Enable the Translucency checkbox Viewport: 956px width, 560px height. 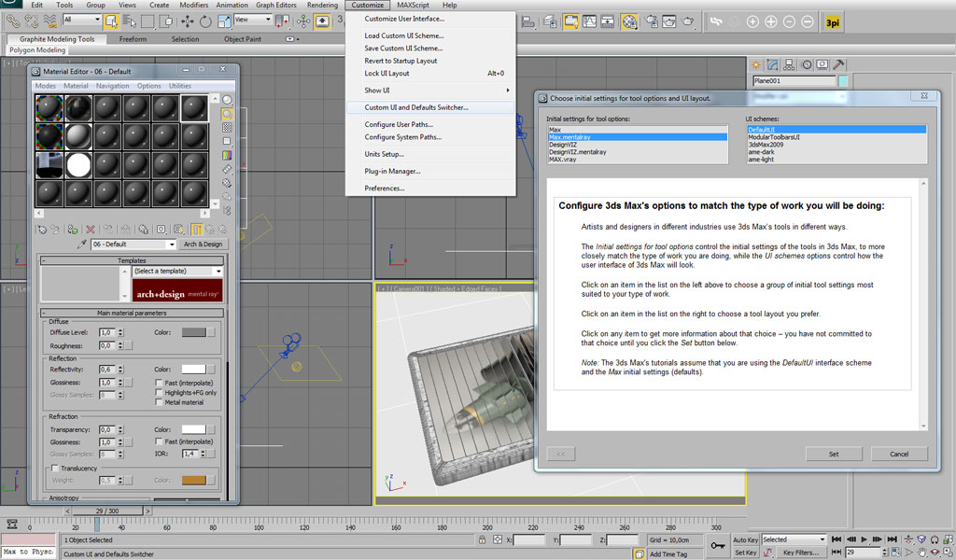click(x=55, y=468)
